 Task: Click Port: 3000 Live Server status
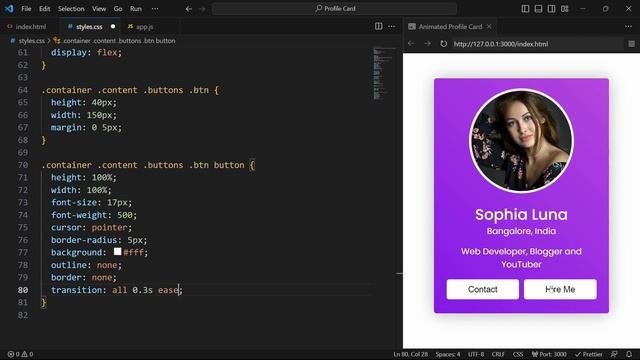[549, 354]
